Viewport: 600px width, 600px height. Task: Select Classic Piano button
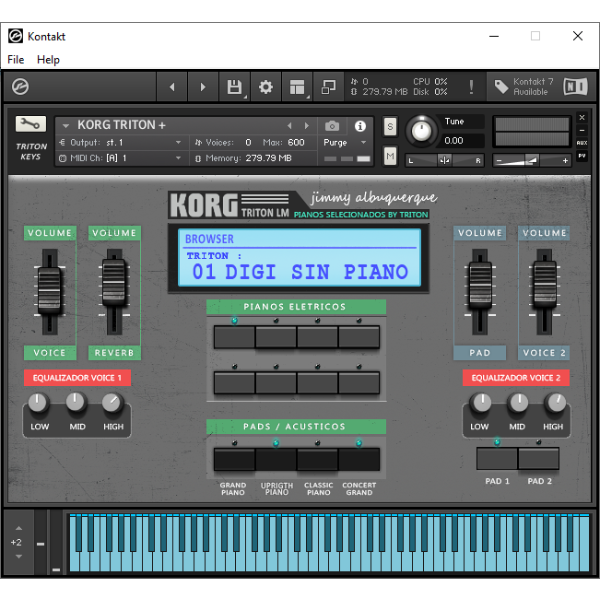pos(317,459)
